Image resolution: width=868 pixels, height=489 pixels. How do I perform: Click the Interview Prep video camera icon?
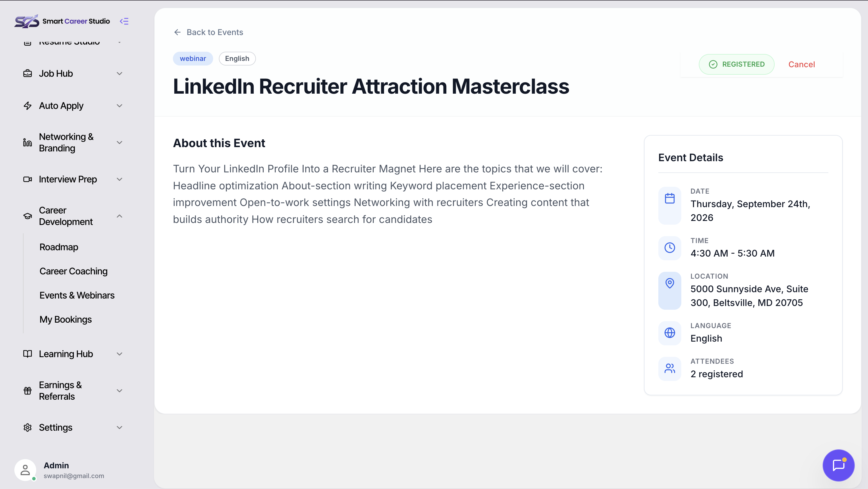point(28,179)
